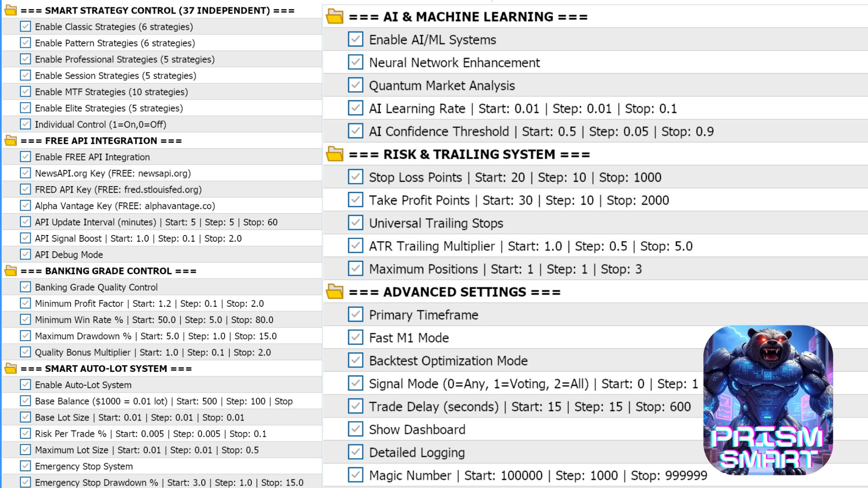The width and height of the screenshot is (868, 488).
Task: Click the FREE API INTEGRATION folder icon
Action: 11,141
